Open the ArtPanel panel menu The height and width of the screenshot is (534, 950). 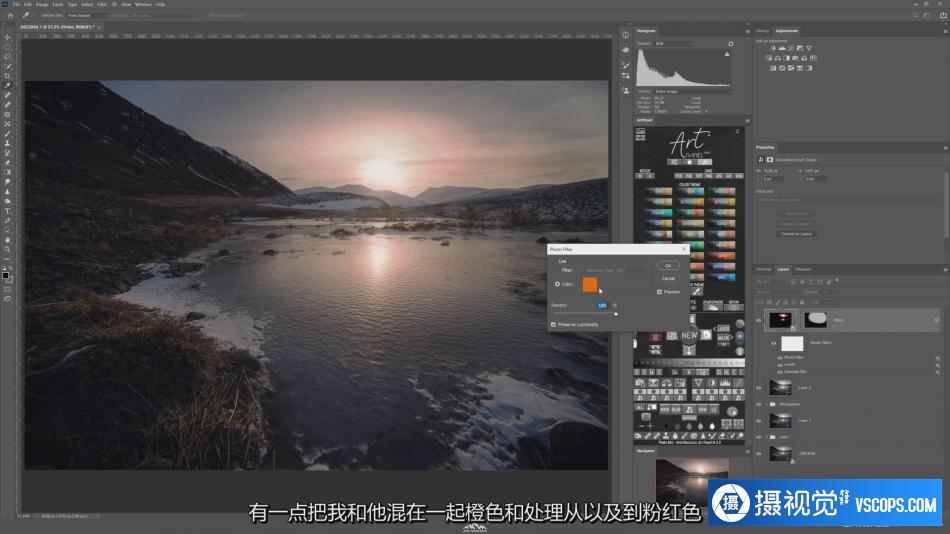click(x=748, y=121)
